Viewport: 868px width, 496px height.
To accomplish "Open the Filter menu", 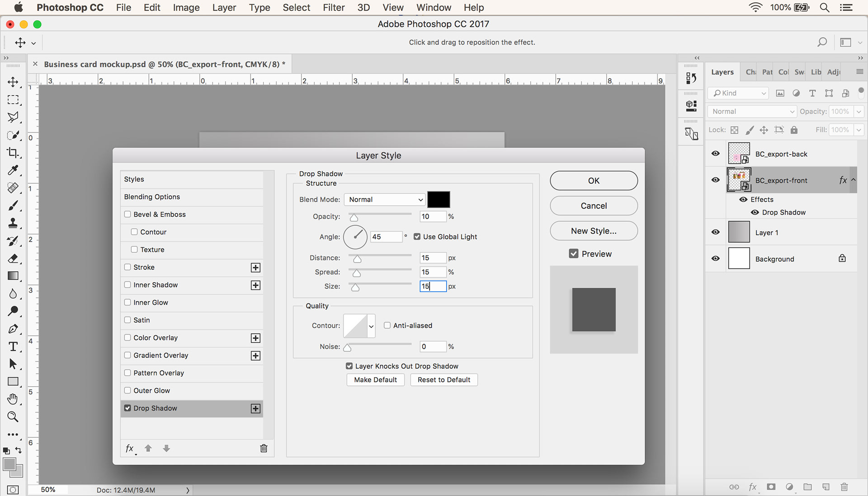I will 334,8.
